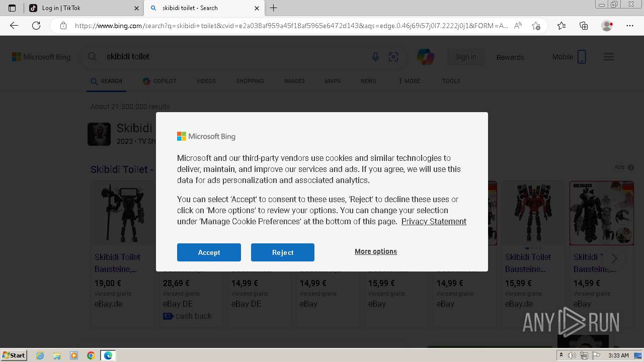
Task: Switch to the SHOPPING tab
Action: pos(250,81)
